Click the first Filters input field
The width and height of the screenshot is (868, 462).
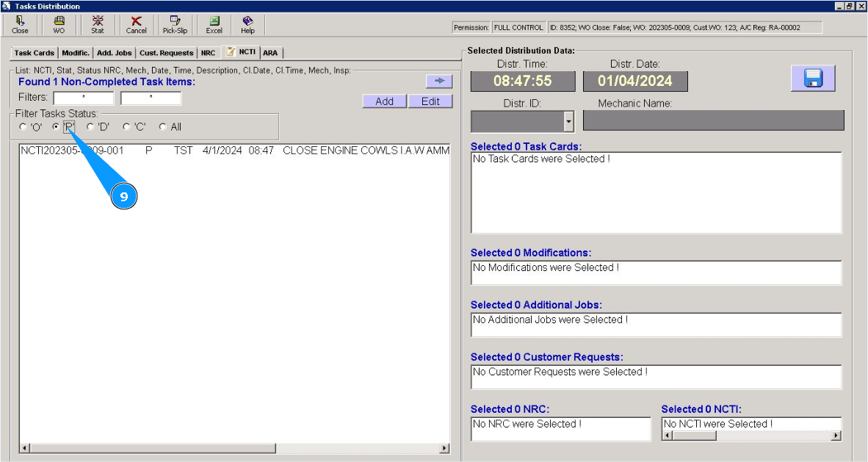pos(84,98)
